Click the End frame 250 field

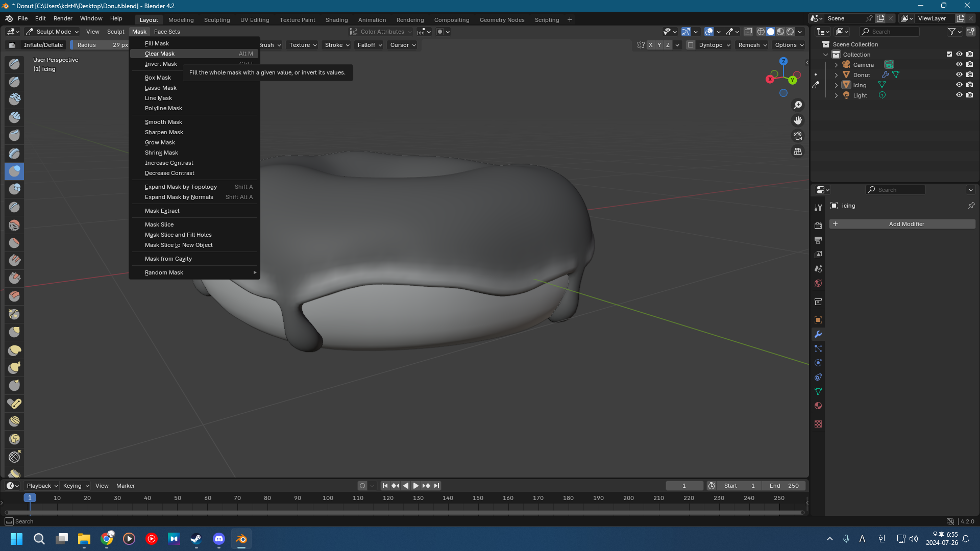(x=784, y=486)
